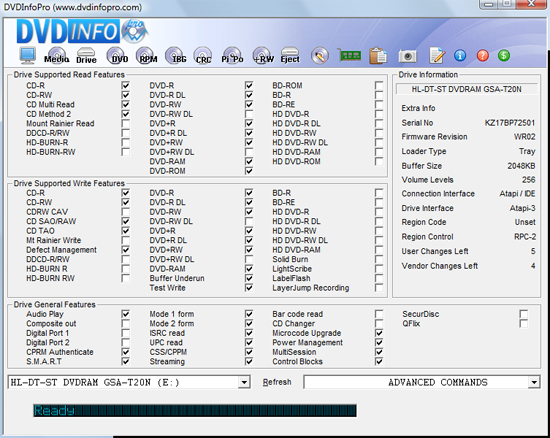This screenshot has height=438, width=550.
Task: Click the ADVANCED COMMANDS combo box
Action: tap(422, 382)
